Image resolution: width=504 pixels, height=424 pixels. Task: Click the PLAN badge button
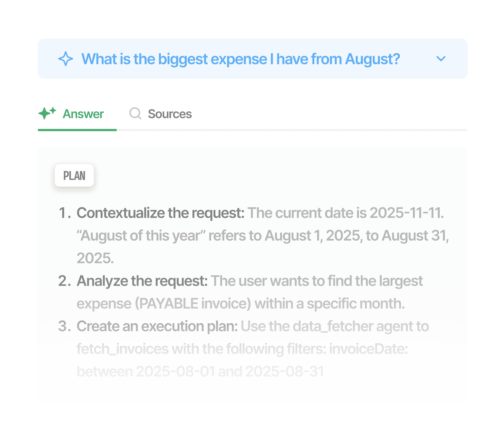pyautogui.click(x=74, y=175)
